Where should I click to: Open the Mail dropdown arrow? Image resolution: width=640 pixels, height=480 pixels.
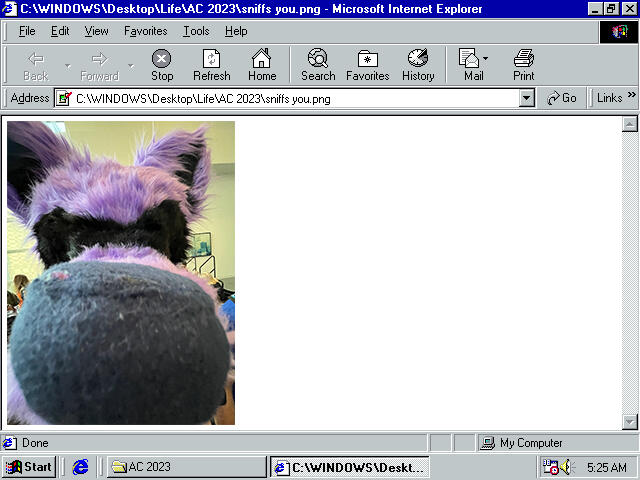point(487,59)
